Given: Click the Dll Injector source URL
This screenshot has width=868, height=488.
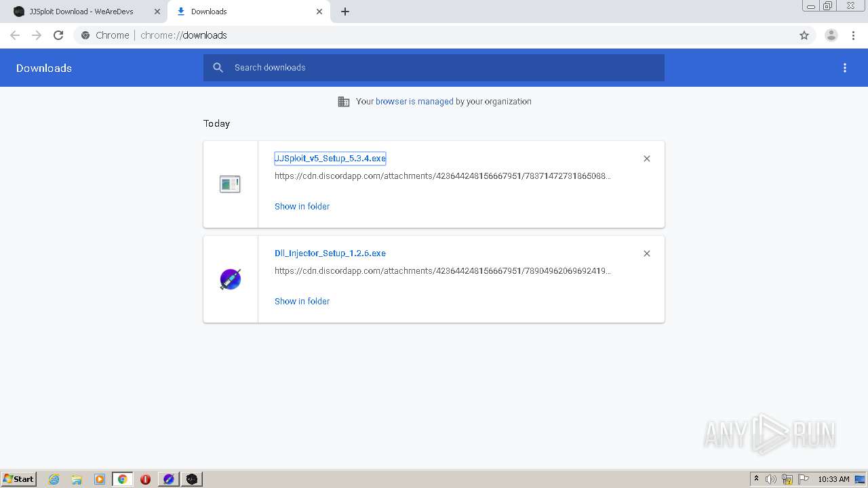Looking at the screenshot, I should click(x=442, y=271).
